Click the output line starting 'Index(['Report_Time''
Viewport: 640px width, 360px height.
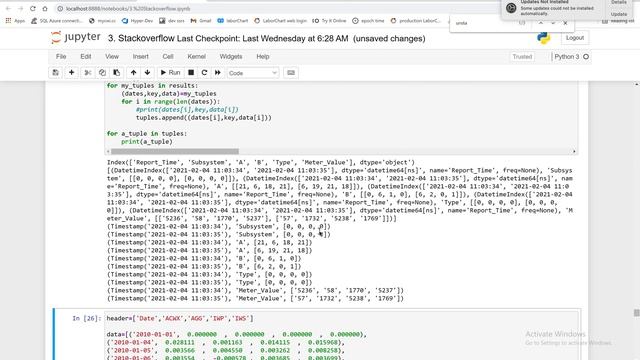coord(260,162)
